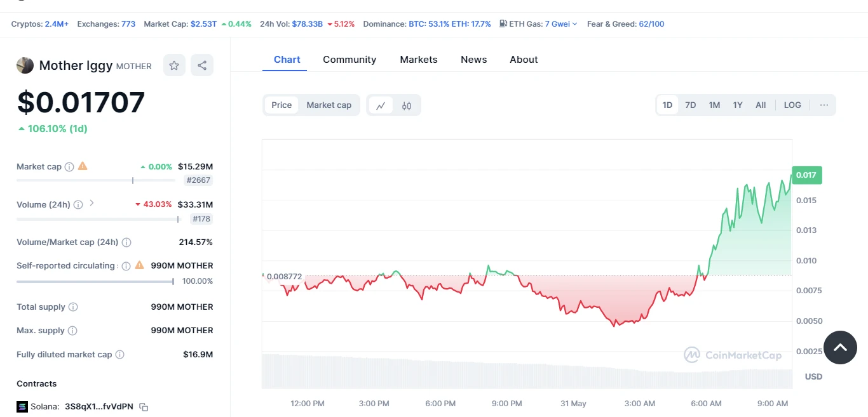This screenshot has width=868, height=417.
Task: Open the BTC 53.1% ETH 17.7% dominance link
Action: pos(450,24)
